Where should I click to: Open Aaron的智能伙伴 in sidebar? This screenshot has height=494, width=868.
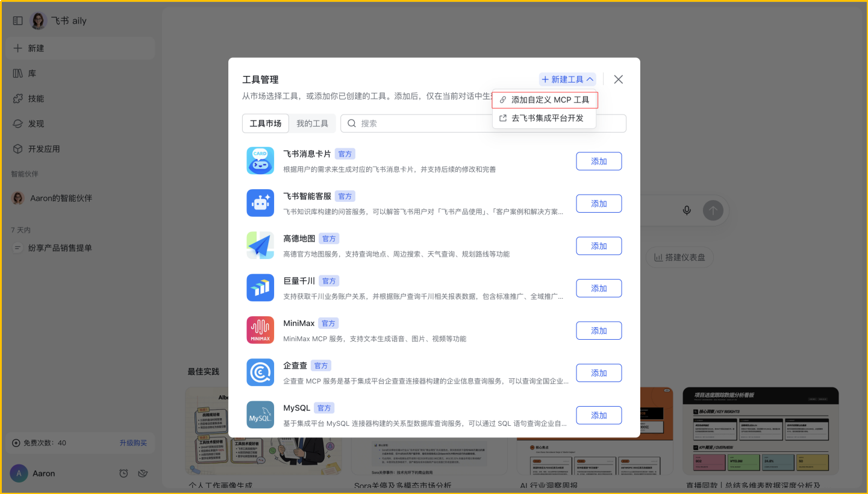tap(81, 198)
